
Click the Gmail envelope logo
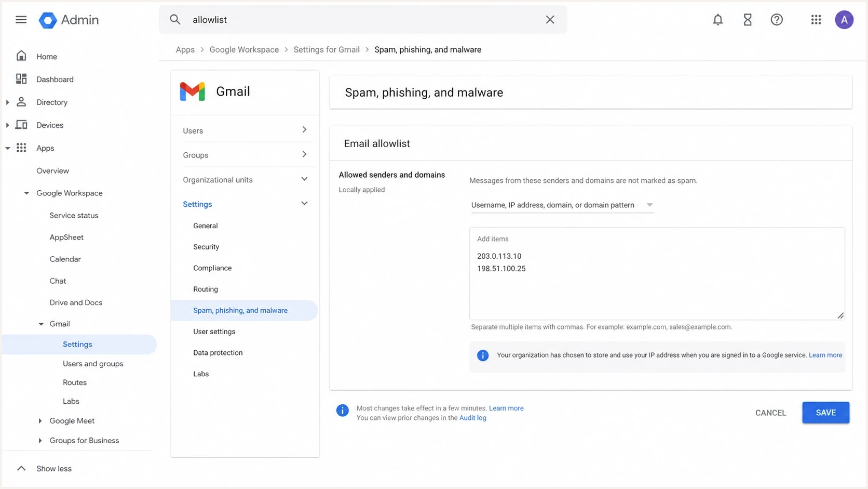click(x=192, y=91)
